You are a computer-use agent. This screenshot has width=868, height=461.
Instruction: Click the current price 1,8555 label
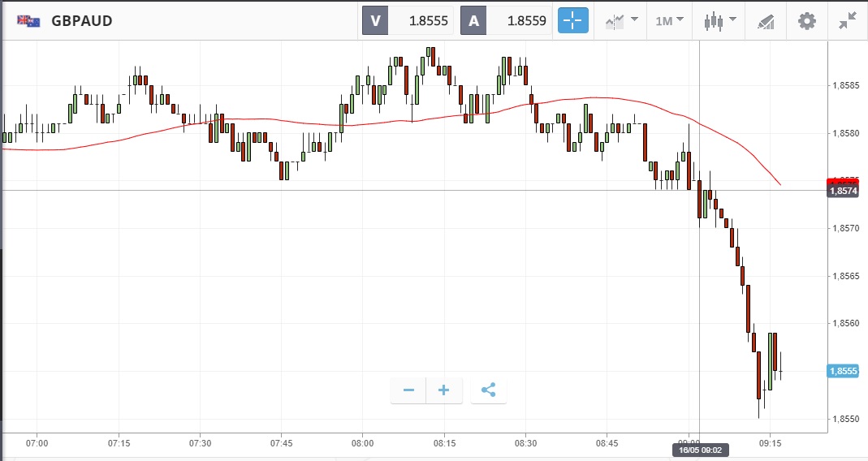click(842, 371)
